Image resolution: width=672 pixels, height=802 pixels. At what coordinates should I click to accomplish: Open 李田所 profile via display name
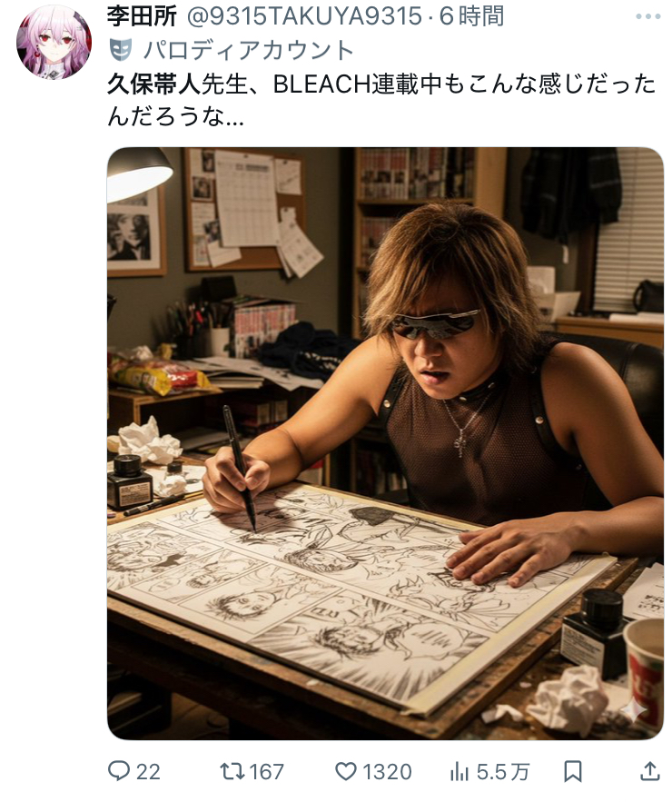pos(142,16)
